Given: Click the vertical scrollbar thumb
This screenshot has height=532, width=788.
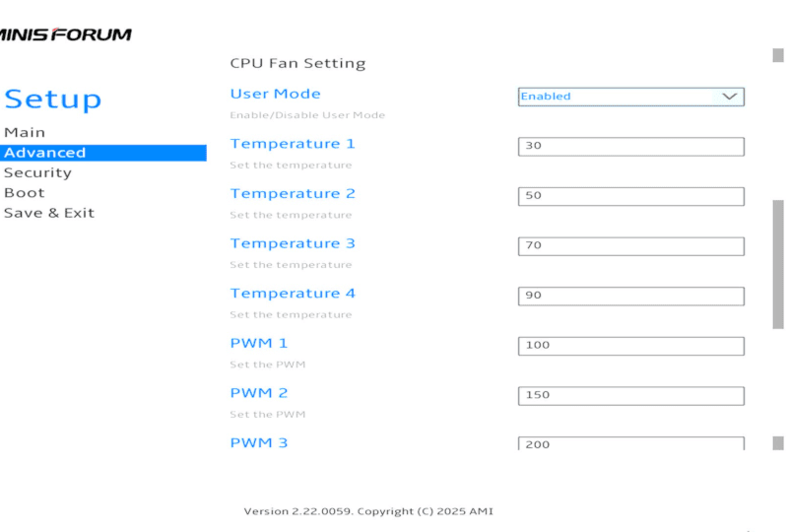Looking at the screenshot, I should pos(778,264).
